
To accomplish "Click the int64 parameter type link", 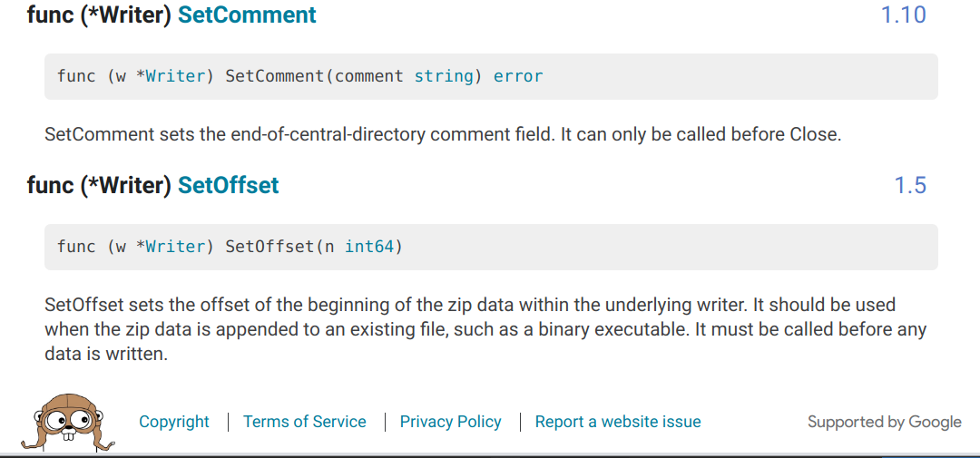I will pyautogui.click(x=370, y=247).
